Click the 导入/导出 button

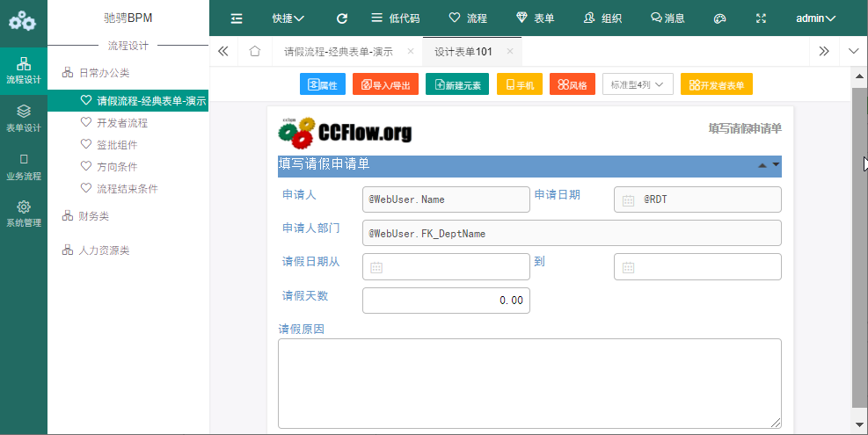pyautogui.click(x=385, y=84)
